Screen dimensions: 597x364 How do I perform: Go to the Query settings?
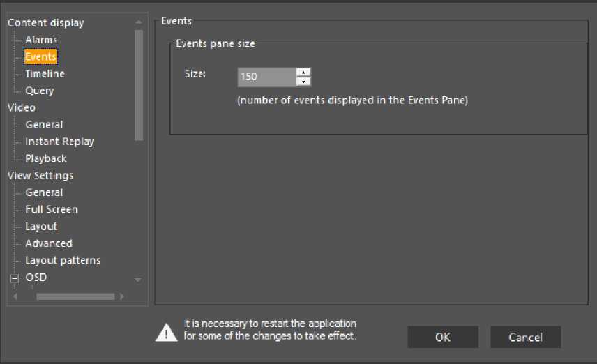tap(39, 91)
